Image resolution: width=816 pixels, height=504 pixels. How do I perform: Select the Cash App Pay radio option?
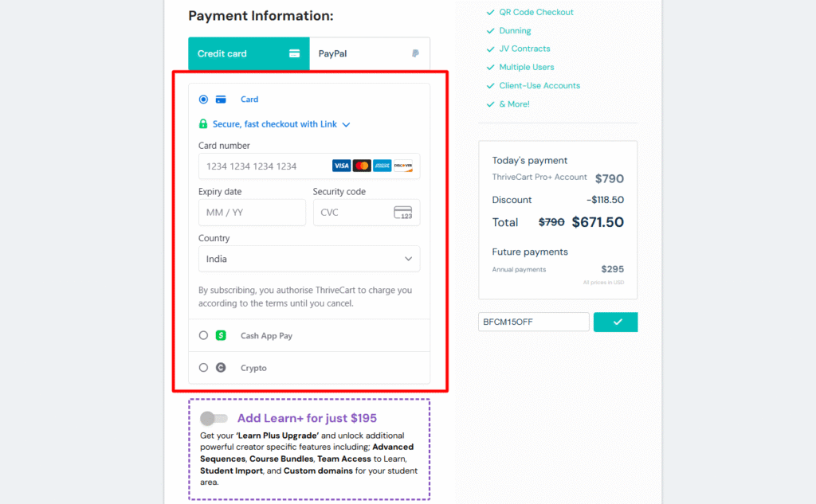(203, 336)
